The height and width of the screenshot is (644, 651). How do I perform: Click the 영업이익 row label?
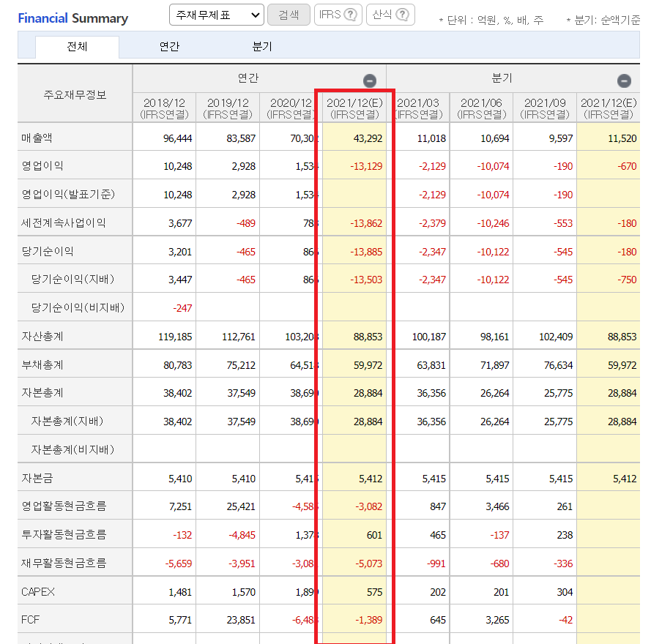(x=42, y=166)
